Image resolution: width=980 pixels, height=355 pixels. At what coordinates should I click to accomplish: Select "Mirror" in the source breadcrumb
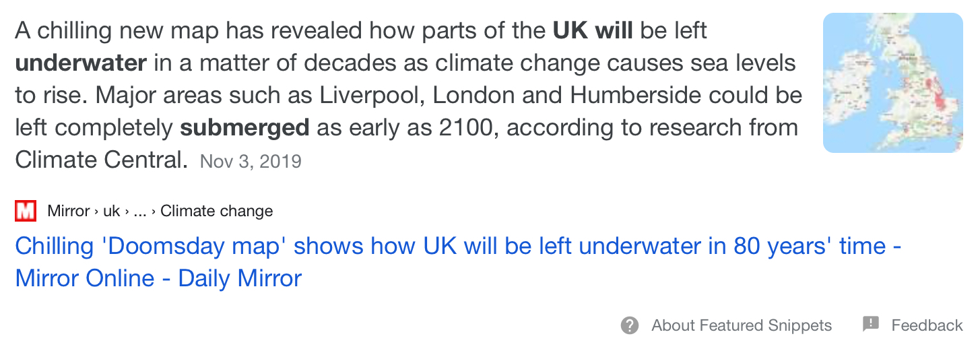[68, 212]
